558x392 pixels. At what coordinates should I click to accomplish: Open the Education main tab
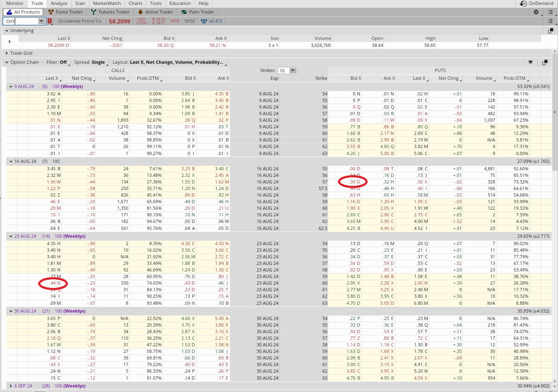pyautogui.click(x=180, y=3)
